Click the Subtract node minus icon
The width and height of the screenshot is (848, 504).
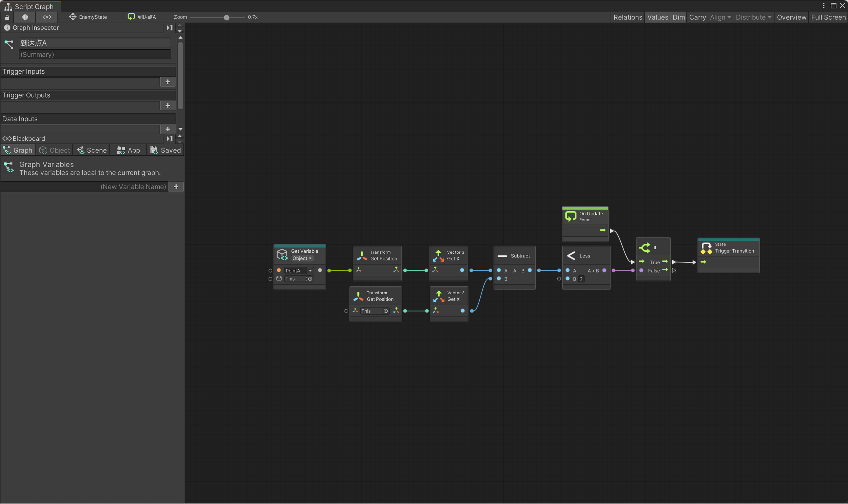502,256
